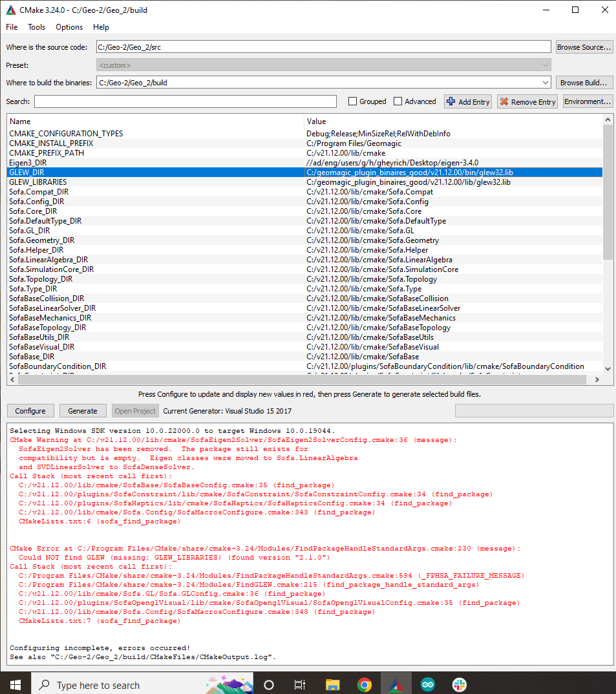Click the Generate button
Viewport: 616px width, 694px height.
[x=82, y=411]
